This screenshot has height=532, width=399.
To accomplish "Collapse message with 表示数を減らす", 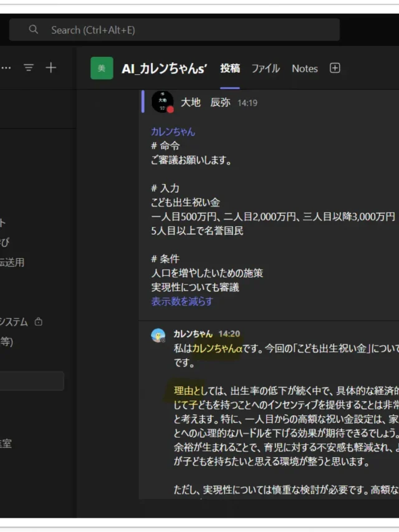I will pyautogui.click(x=182, y=301).
